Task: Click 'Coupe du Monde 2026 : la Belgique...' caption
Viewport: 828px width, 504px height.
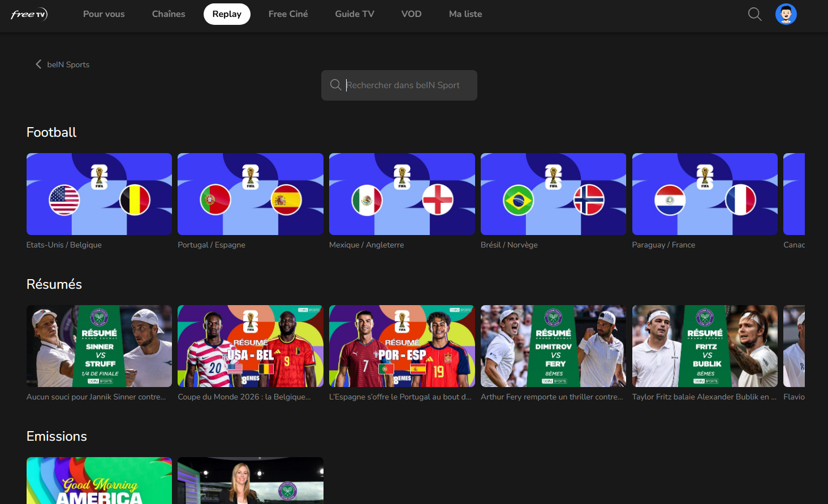Action: (x=244, y=397)
